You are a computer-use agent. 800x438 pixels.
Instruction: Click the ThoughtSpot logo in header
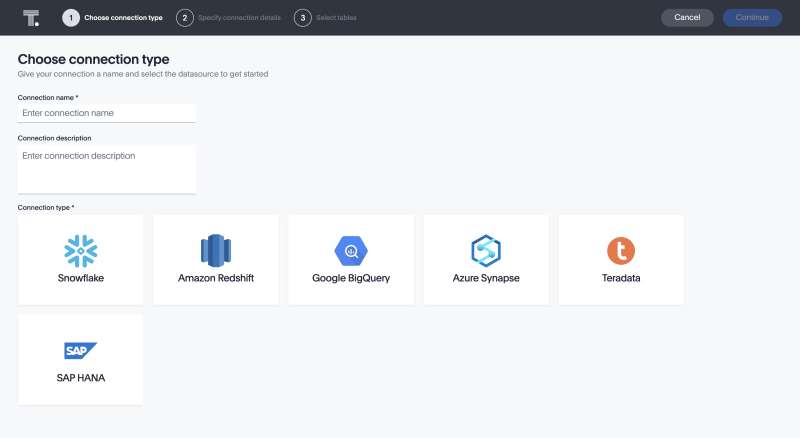[31, 18]
